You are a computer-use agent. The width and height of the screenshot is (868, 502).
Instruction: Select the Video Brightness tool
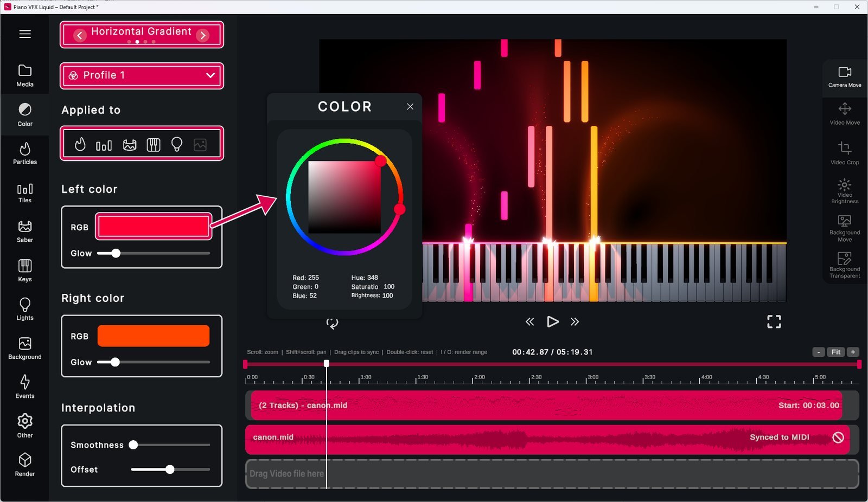click(845, 191)
